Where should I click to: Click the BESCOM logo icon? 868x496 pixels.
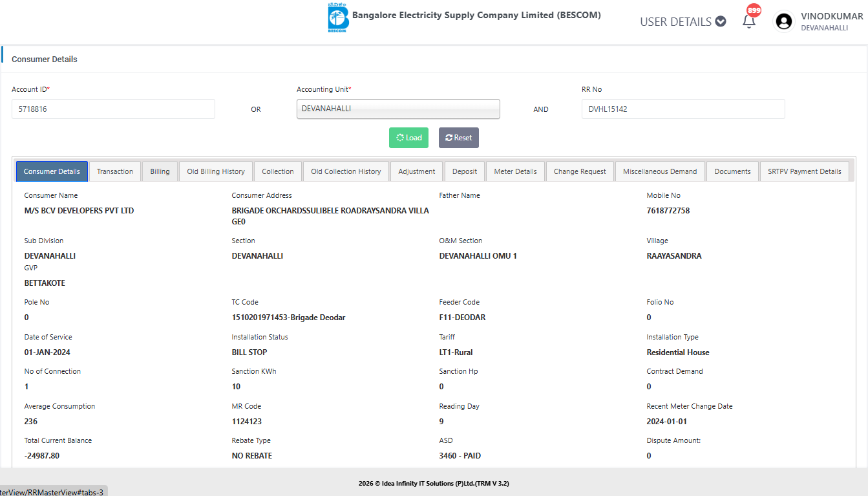(x=337, y=17)
